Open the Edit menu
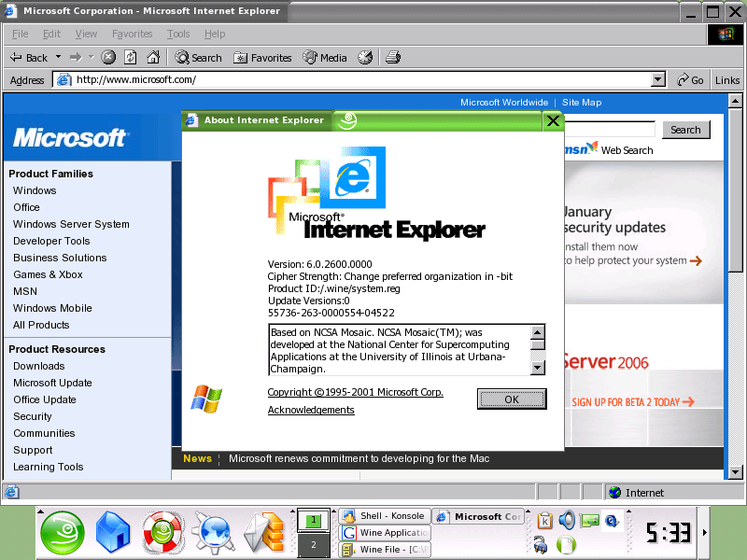The height and width of the screenshot is (560, 747). [51, 34]
